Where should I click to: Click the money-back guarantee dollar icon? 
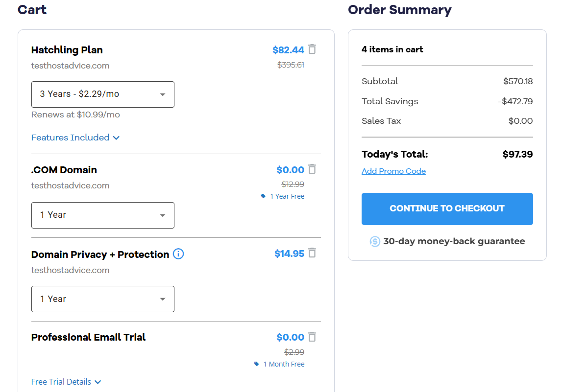point(375,241)
